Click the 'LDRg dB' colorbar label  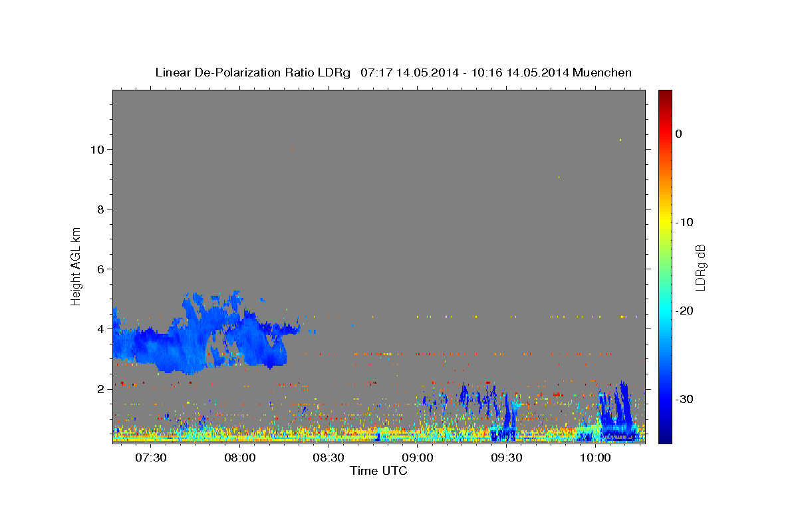click(700, 267)
